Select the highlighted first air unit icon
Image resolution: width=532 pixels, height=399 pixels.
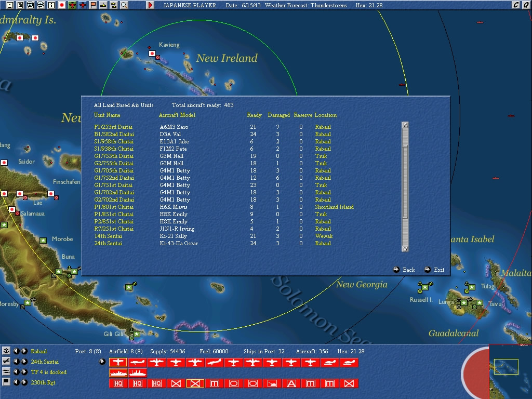118,362
